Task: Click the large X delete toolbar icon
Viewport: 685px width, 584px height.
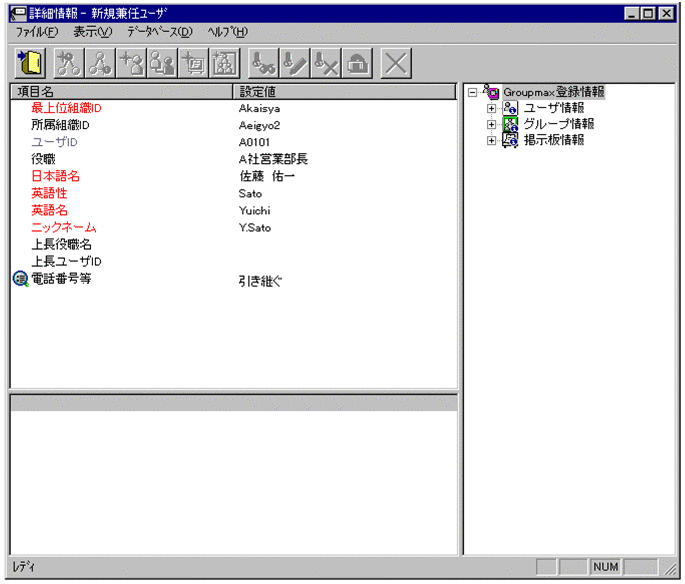Action: [x=396, y=63]
